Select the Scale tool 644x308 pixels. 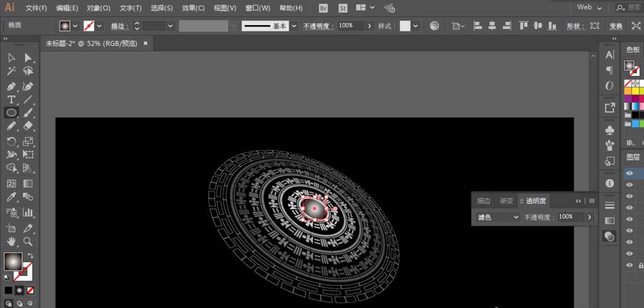[28, 141]
